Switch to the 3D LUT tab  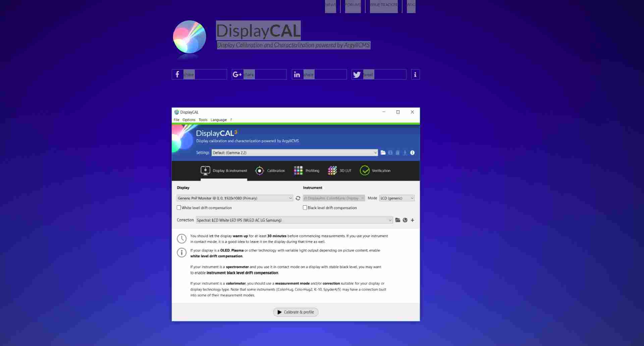pyautogui.click(x=339, y=170)
